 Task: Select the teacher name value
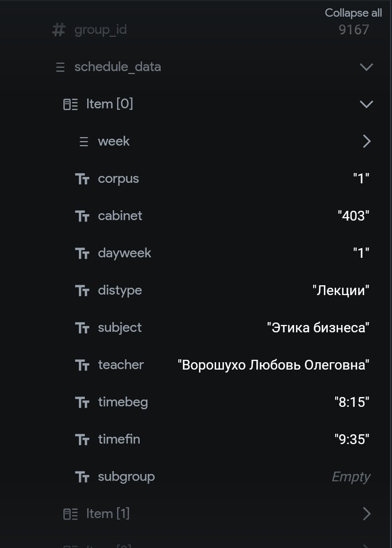coord(273,365)
